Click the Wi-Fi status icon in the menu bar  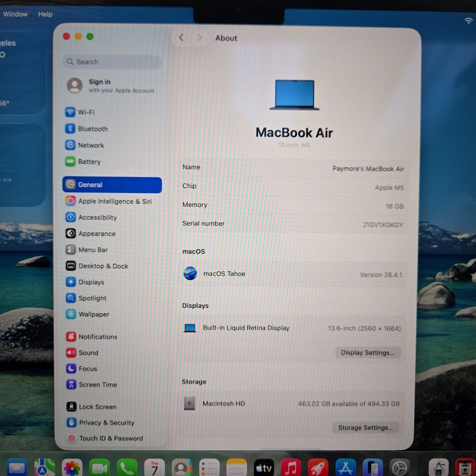468,21
